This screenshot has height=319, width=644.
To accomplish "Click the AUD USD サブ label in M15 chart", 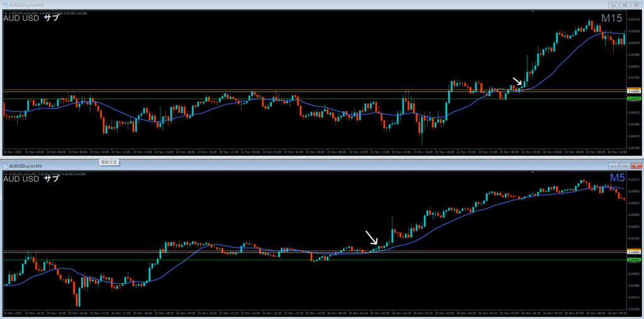I will click(x=31, y=18).
